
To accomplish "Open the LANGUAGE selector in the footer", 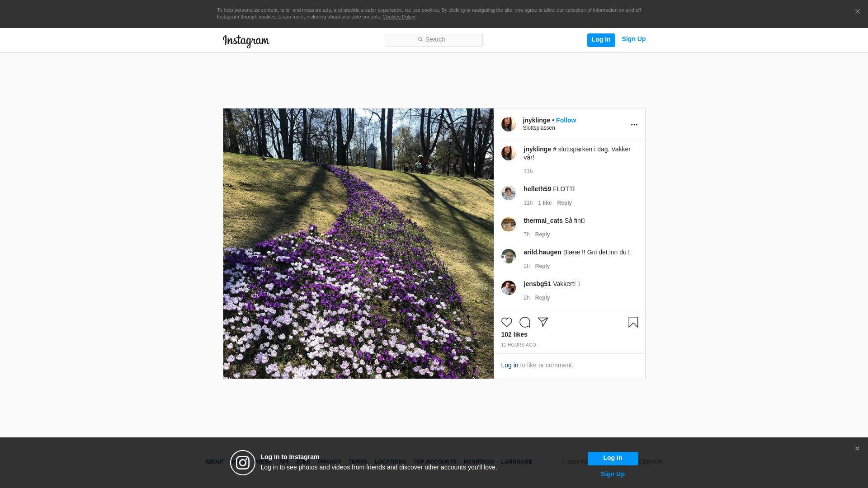I will (x=516, y=462).
